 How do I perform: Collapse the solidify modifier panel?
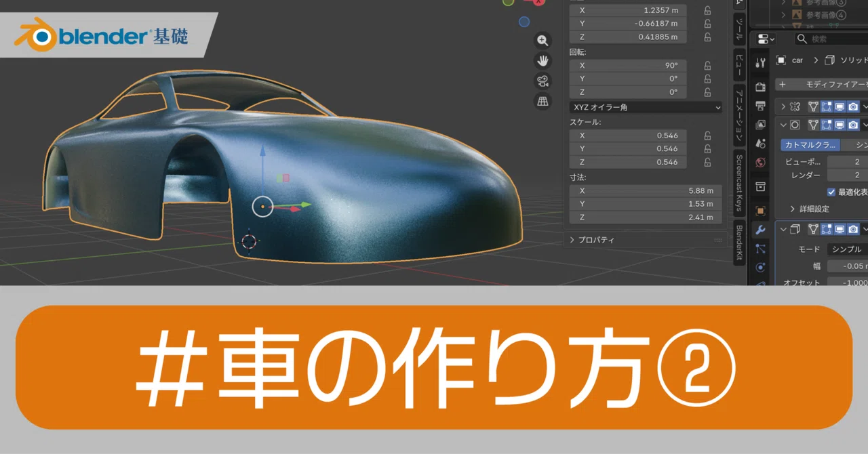(x=783, y=230)
